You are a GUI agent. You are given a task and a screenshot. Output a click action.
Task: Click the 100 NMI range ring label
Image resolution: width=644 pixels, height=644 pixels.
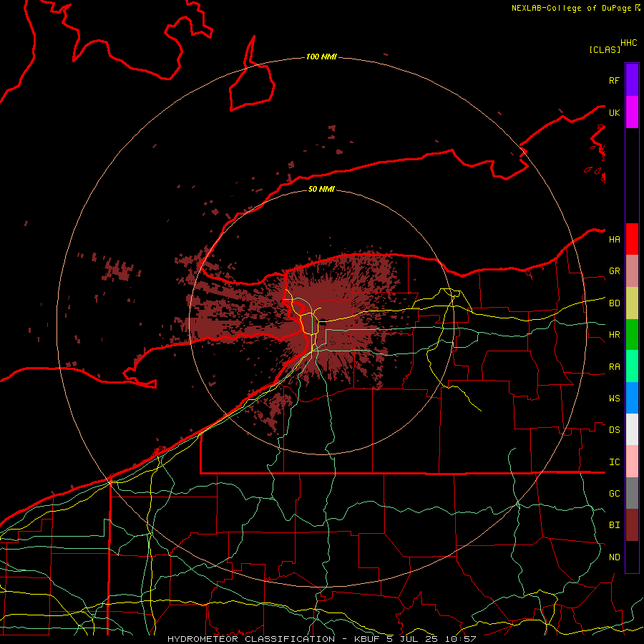tap(321, 57)
